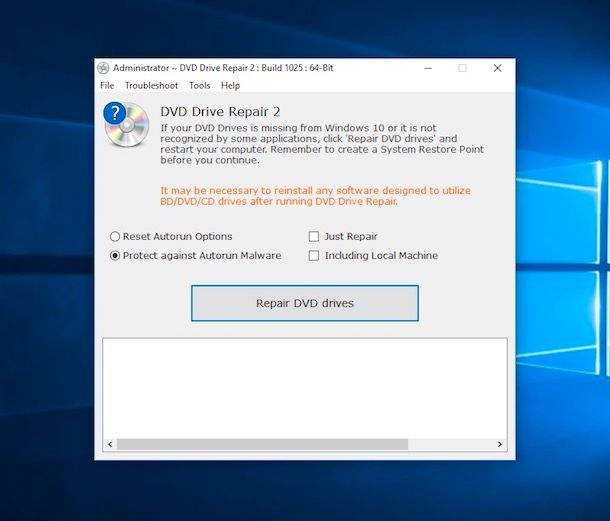Open the Troubleshoot menu

click(x=151, y=86)
